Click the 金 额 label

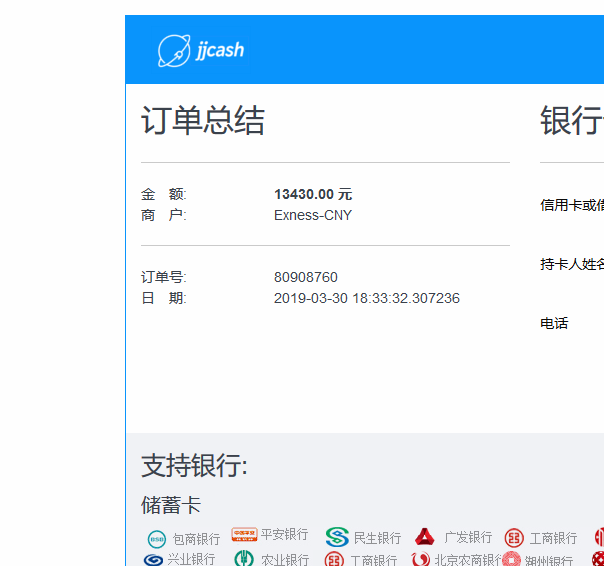164,194
